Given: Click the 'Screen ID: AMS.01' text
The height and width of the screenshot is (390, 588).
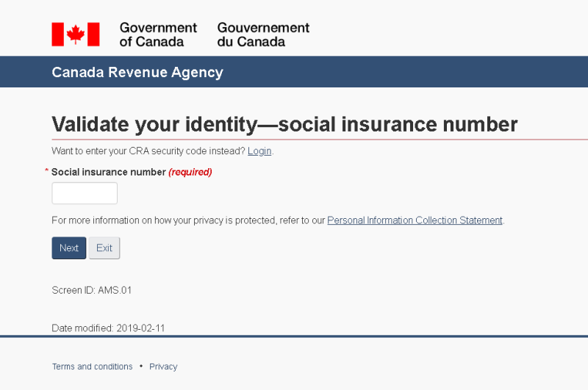Looking at the screenshot, I should click(x=92, y=290).
